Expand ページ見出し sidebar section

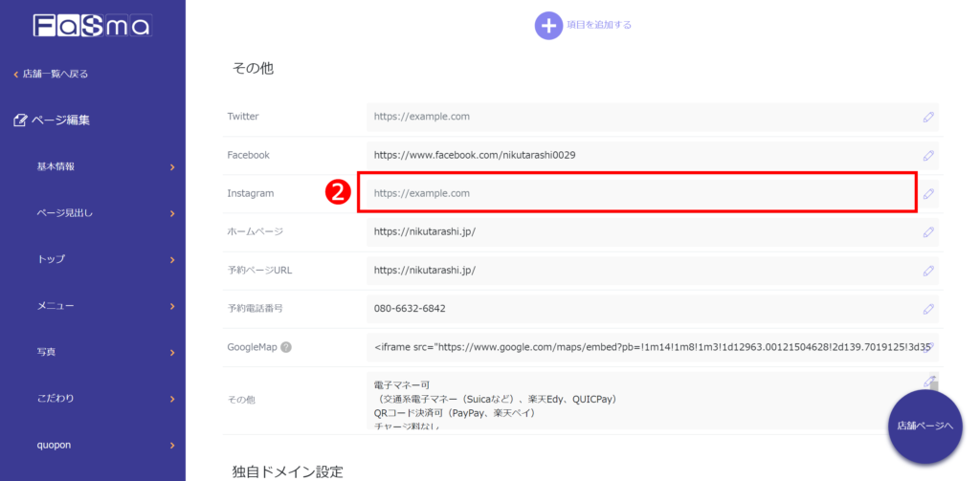(103, 213)
